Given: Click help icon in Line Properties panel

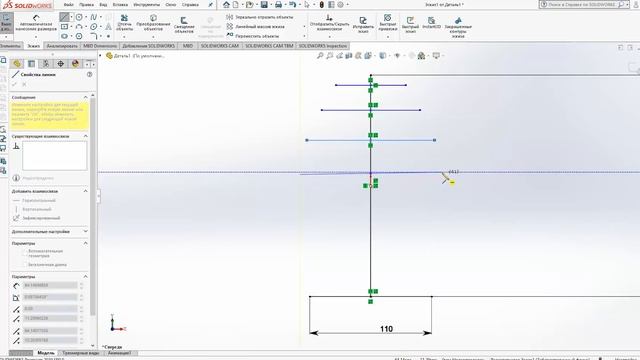Looking at the screenshot, I should pyautogui.click(x=89, y=74).
